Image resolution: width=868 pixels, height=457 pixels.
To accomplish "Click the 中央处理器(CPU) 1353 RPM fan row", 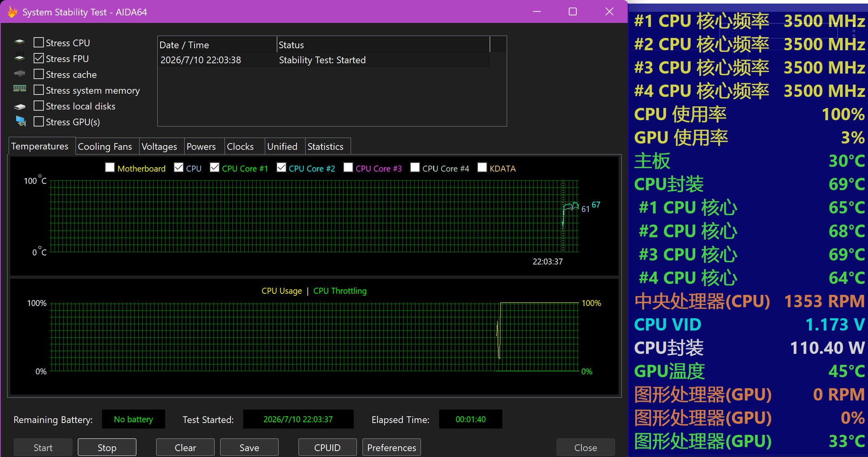I will [x=749, y=301].
